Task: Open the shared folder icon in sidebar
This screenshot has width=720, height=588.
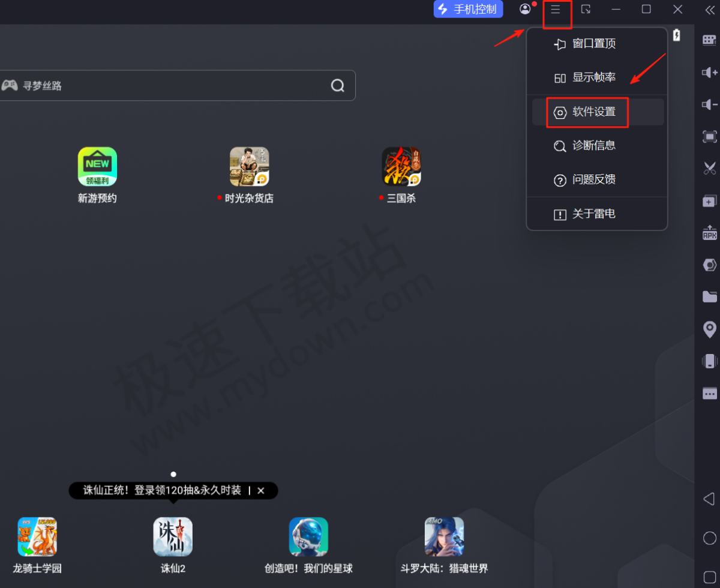Action: coord(709,296)
